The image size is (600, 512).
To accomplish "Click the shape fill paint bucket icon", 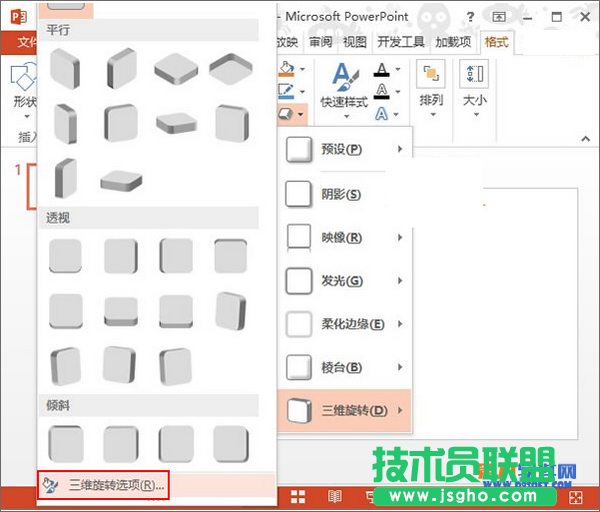I will click(x=287, y=69).
